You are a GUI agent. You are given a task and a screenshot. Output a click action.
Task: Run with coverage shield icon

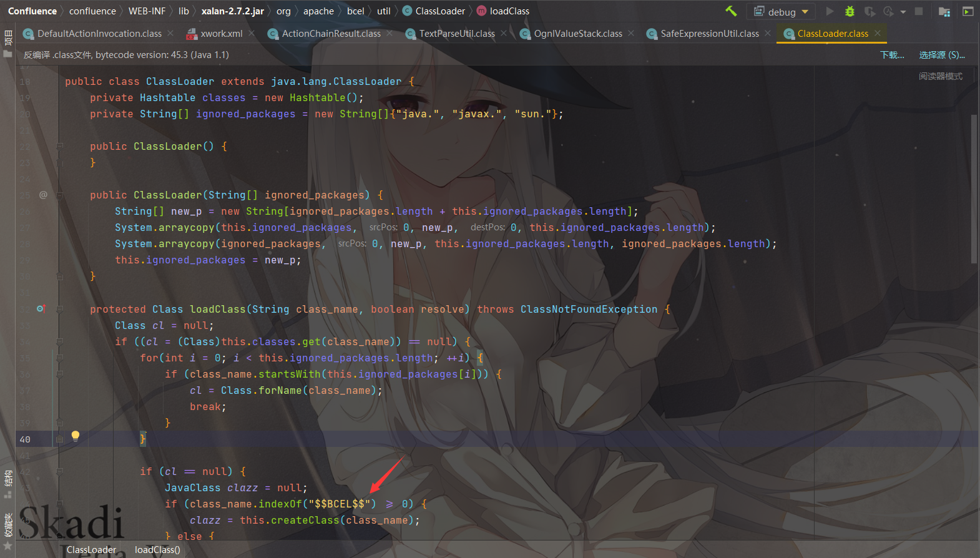tap(870, 11)
